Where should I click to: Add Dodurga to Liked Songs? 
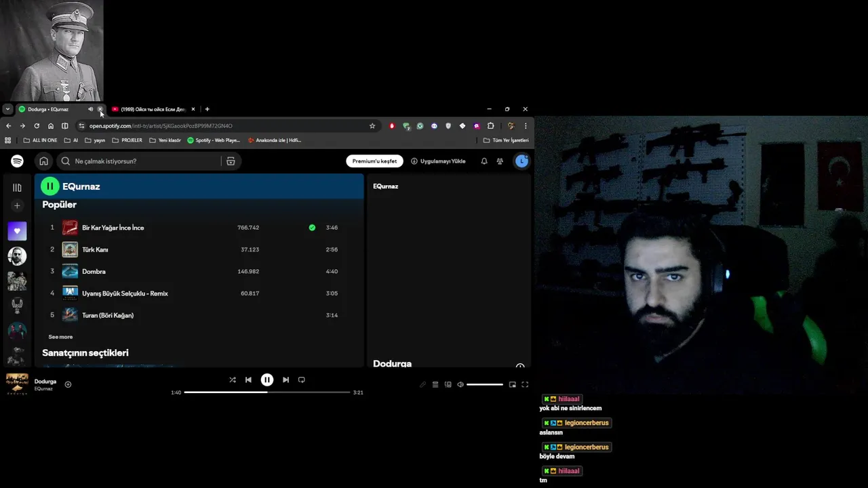coord(68,384)
